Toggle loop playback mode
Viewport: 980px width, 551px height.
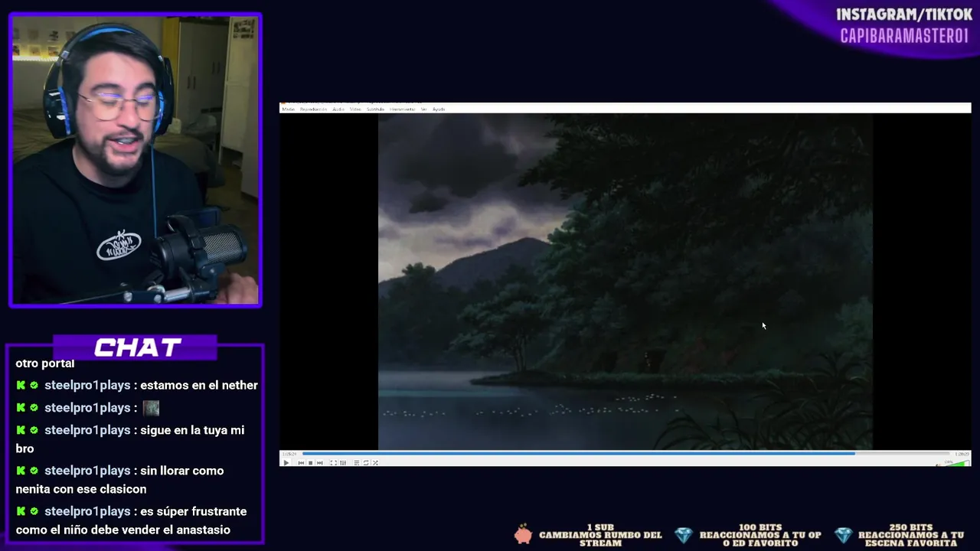tap(366, 462)
